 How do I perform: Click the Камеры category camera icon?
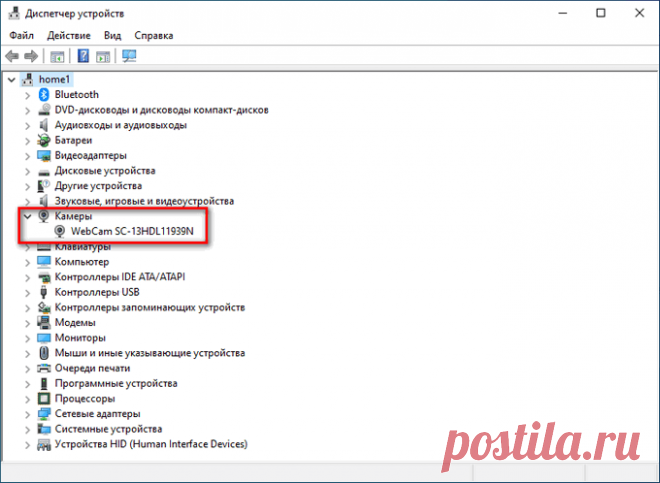click(x=44, y=216)
